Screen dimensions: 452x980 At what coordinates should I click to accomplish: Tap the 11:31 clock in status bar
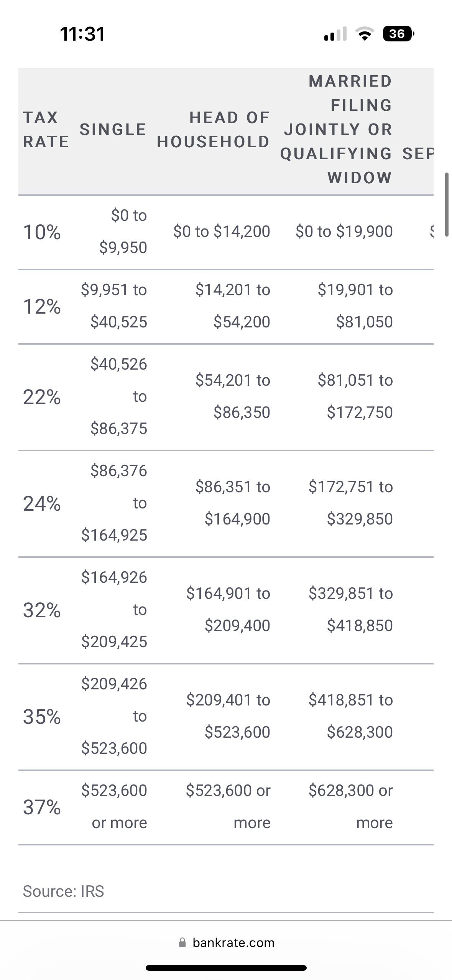coord(82,34)
